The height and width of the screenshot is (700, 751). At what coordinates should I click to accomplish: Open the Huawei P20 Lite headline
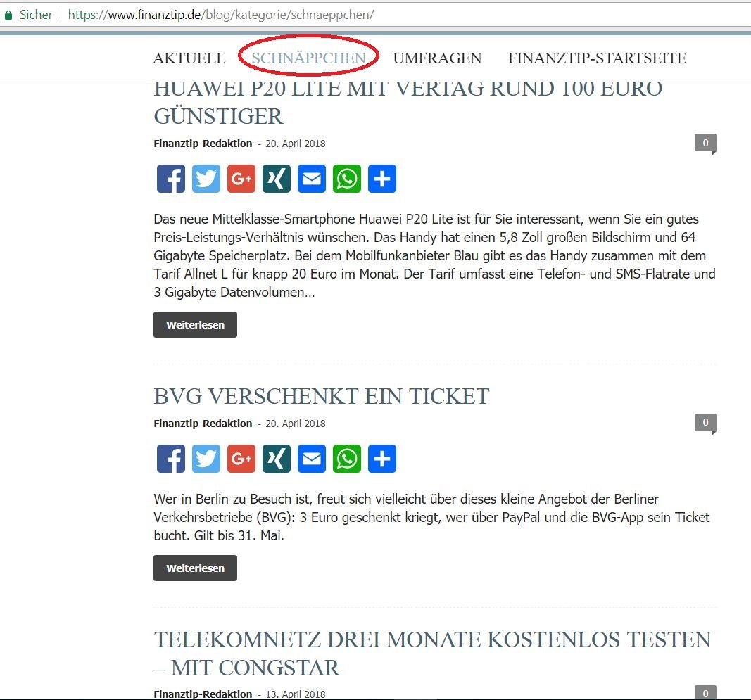coord(408,103)
